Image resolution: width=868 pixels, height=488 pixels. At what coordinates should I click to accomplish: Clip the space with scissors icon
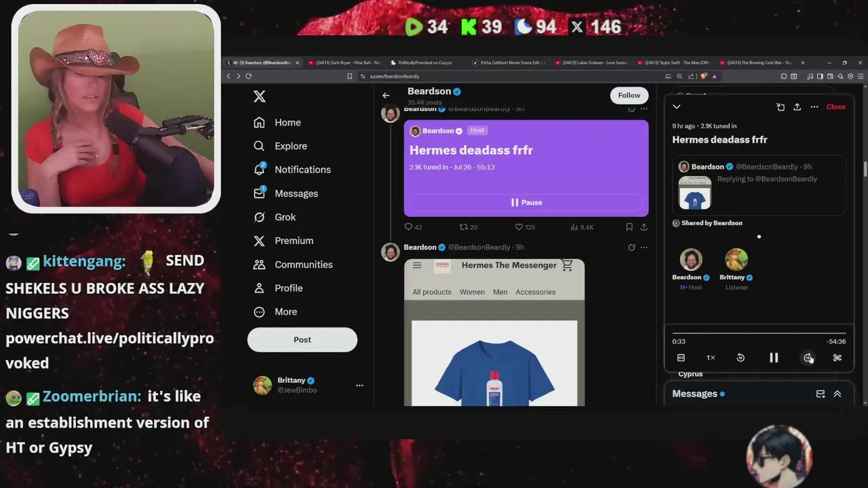coord(837,358)
